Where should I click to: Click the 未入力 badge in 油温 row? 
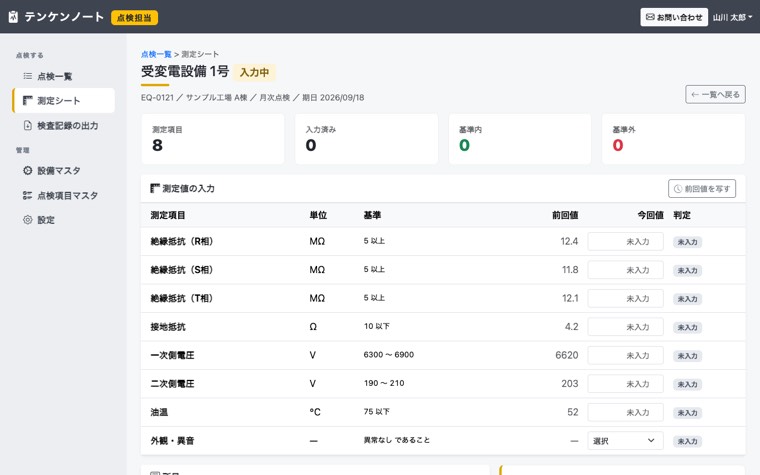click(x=687, y=413)
